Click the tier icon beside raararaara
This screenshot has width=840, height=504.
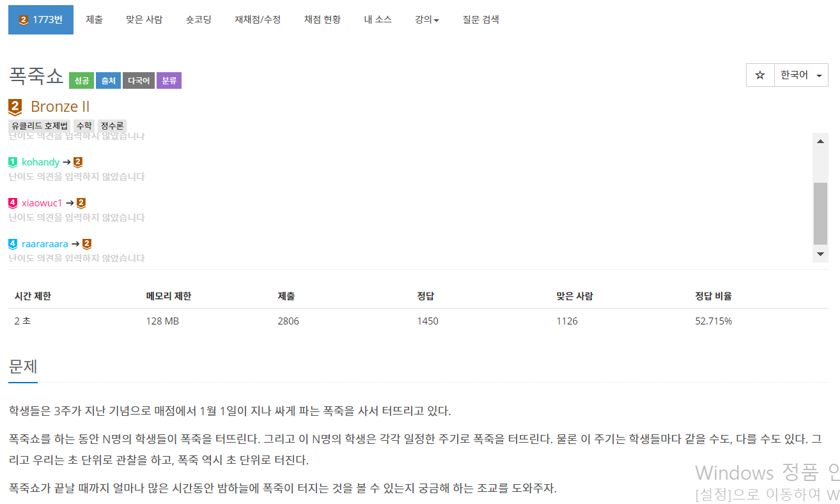[13, 244]
